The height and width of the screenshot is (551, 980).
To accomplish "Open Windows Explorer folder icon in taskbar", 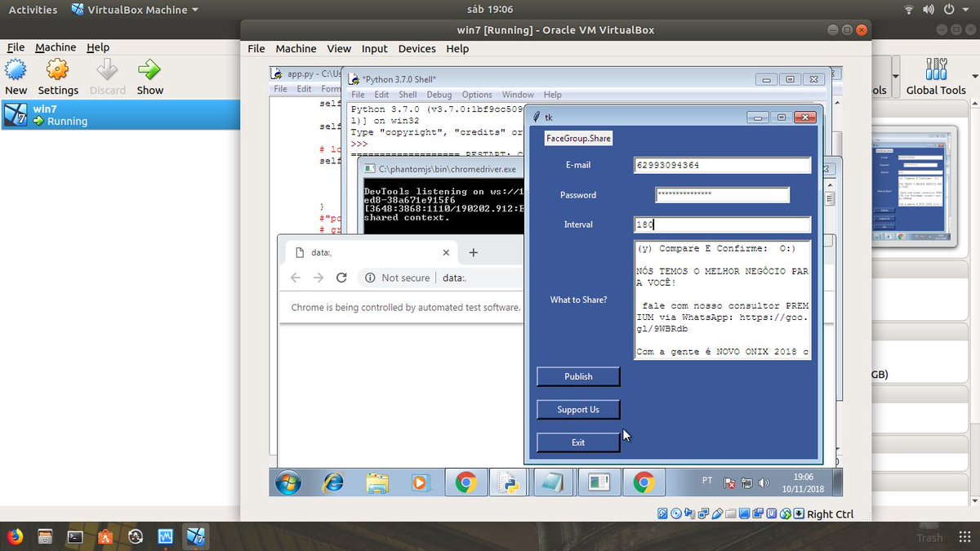I will pos(376,482).
